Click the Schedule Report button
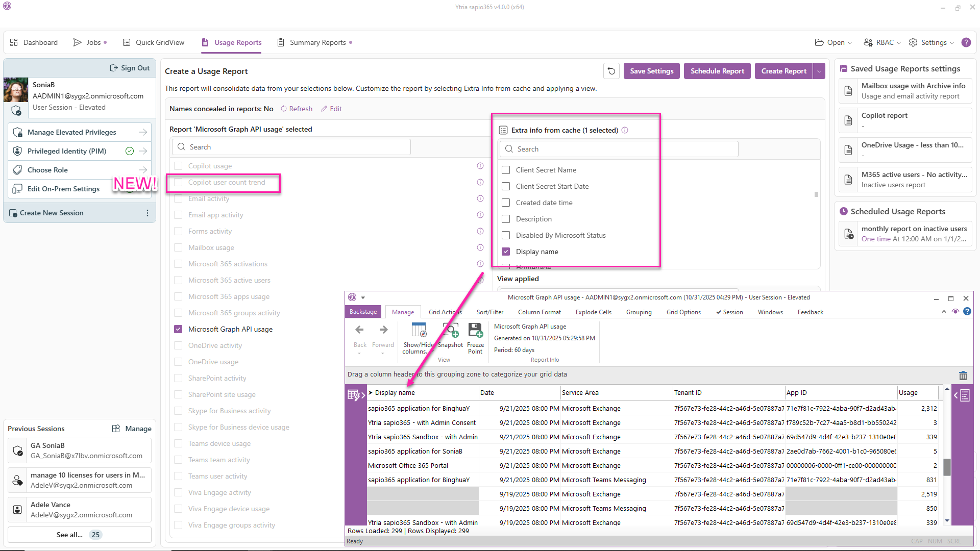This screenshot has width=980, height=551. [717, 71]
